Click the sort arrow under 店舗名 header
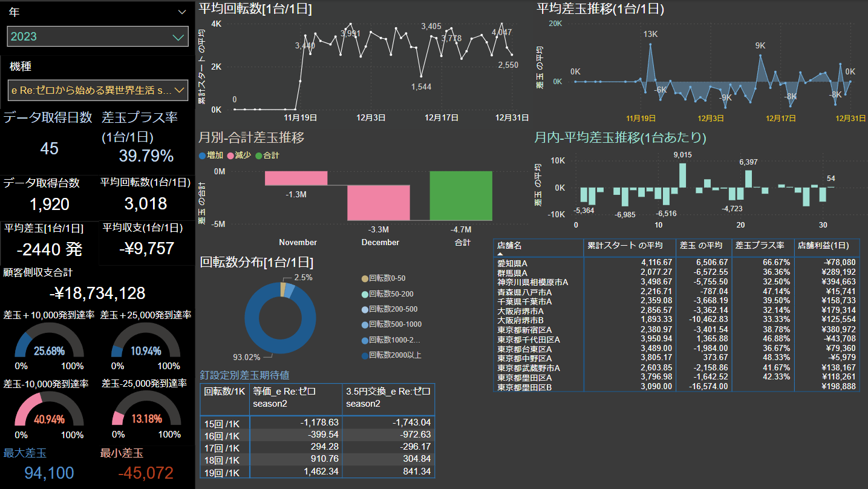This screenshot has width=868, height=489. pyautogui.click(x=500, y=254)
